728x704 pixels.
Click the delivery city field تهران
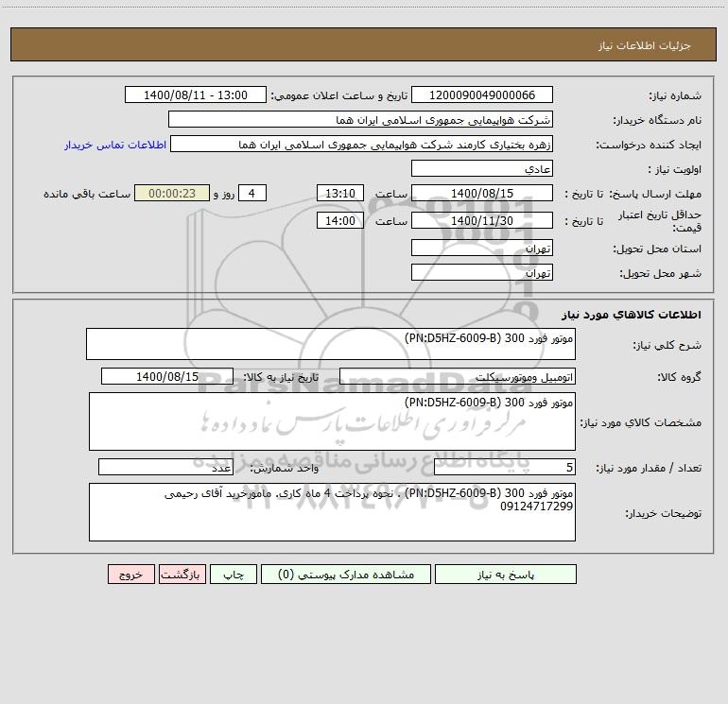482,272
